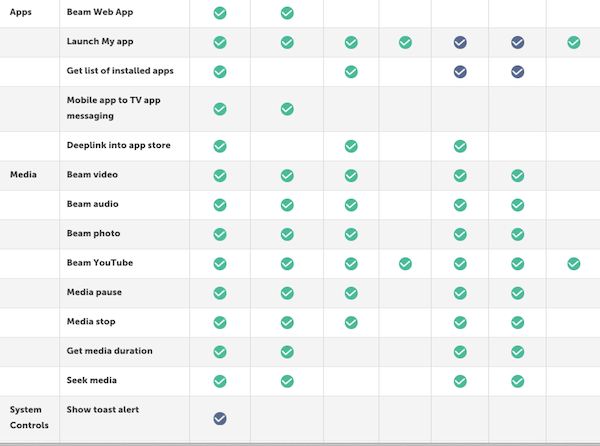The height and width of the screenshot is (446, 600).
Task: Click second checkmark in Beam Web App row
Action: coord(287,13)
